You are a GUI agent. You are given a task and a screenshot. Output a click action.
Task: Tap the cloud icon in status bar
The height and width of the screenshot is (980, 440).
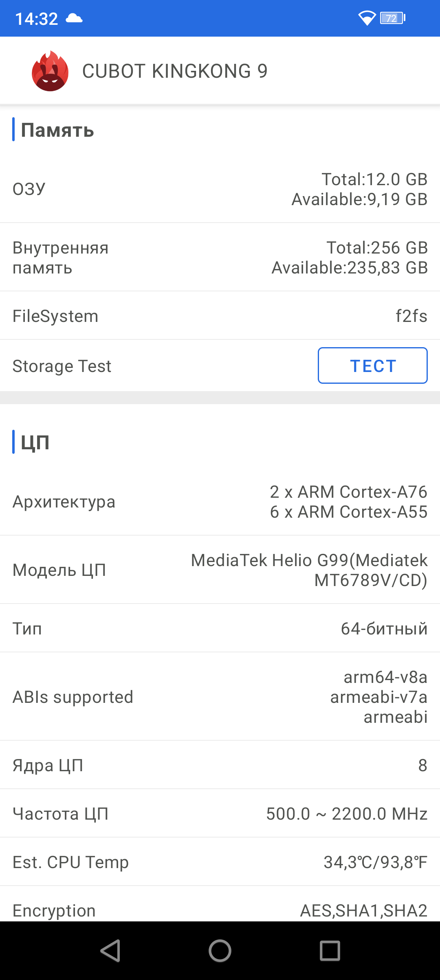(x=74, y=18)
